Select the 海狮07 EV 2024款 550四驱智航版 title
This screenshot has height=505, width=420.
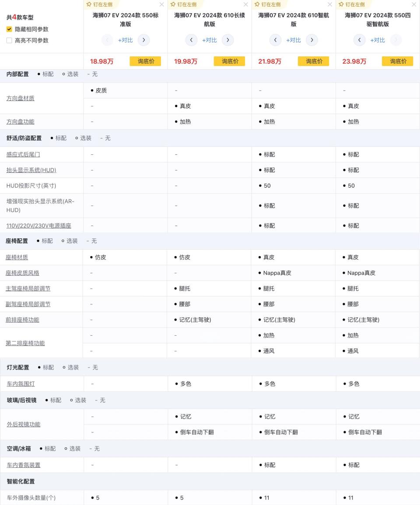378,20
